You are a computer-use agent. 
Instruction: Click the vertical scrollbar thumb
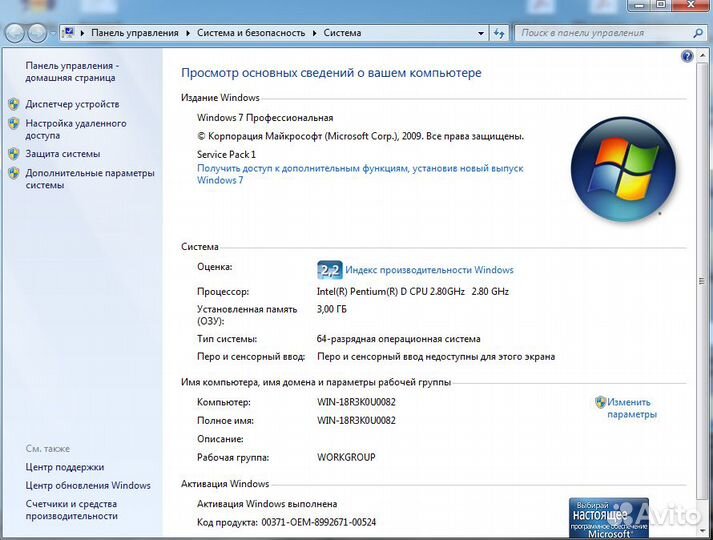click(x=702, y=281)
